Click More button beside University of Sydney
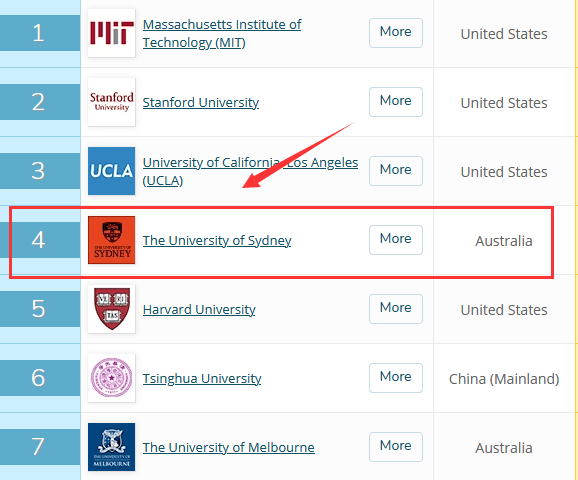This screenshot has height=480, width=578. pos(396,240)
